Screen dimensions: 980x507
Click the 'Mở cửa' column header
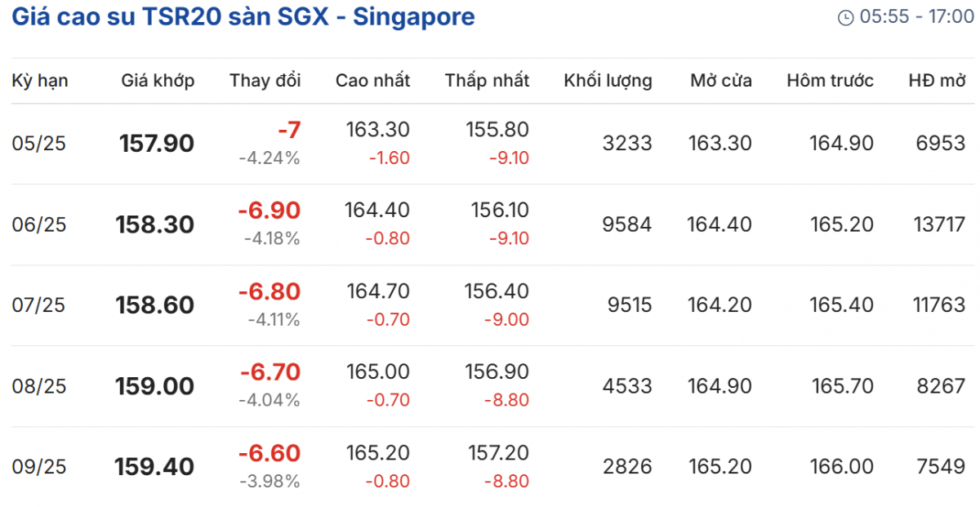click(720, 80)
